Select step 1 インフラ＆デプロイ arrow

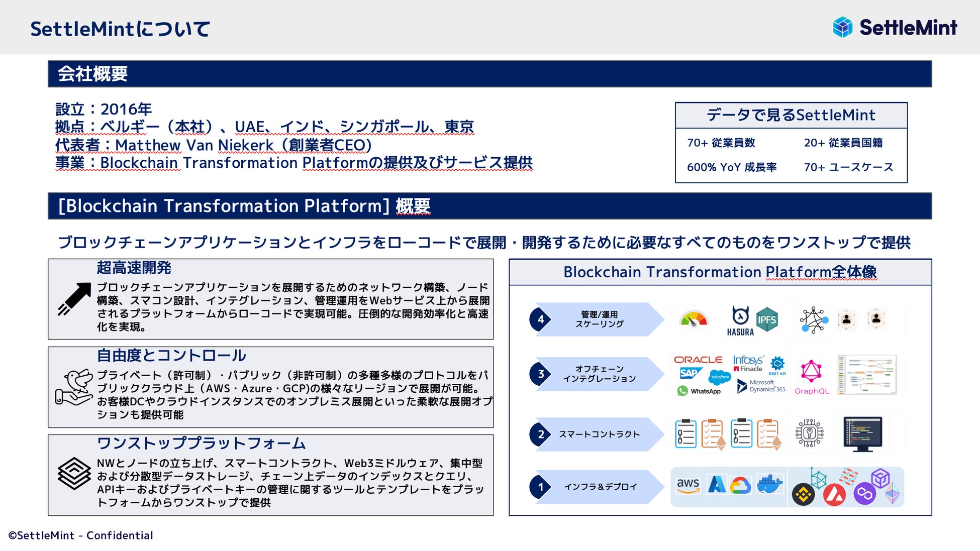tap(598, 487)
